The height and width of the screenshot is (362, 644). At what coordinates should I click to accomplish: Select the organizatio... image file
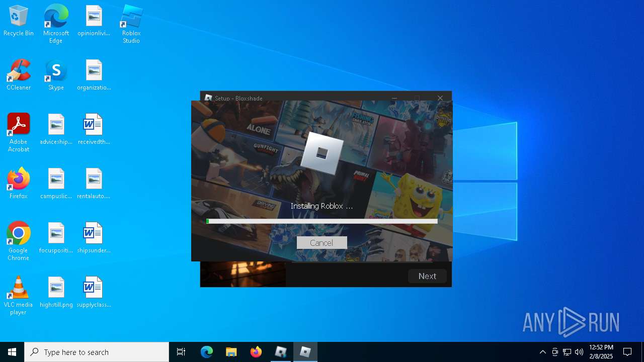(94, 75)
